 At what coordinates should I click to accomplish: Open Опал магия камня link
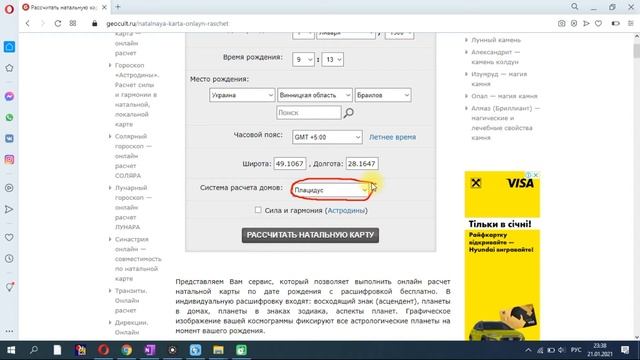point(504,96)
